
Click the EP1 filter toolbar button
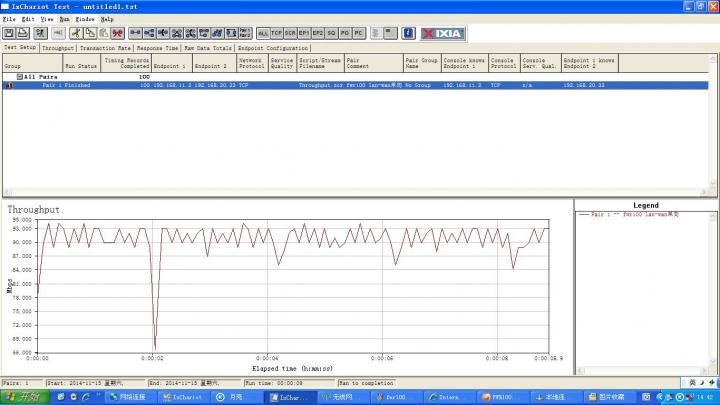click(304, 33)
